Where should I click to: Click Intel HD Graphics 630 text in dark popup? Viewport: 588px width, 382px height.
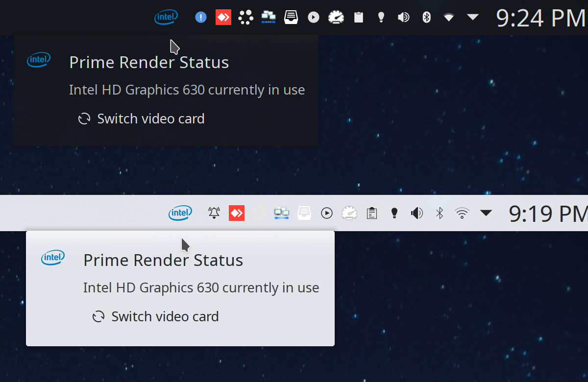point(187,90)
